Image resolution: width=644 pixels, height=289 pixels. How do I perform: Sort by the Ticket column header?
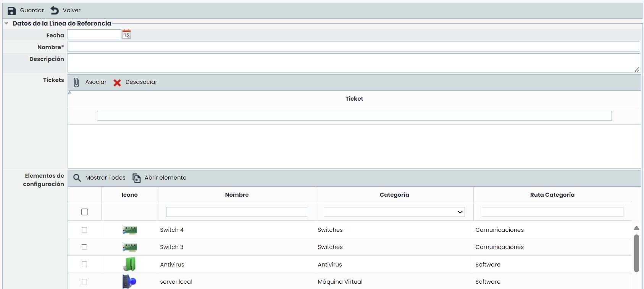point(354,99)
